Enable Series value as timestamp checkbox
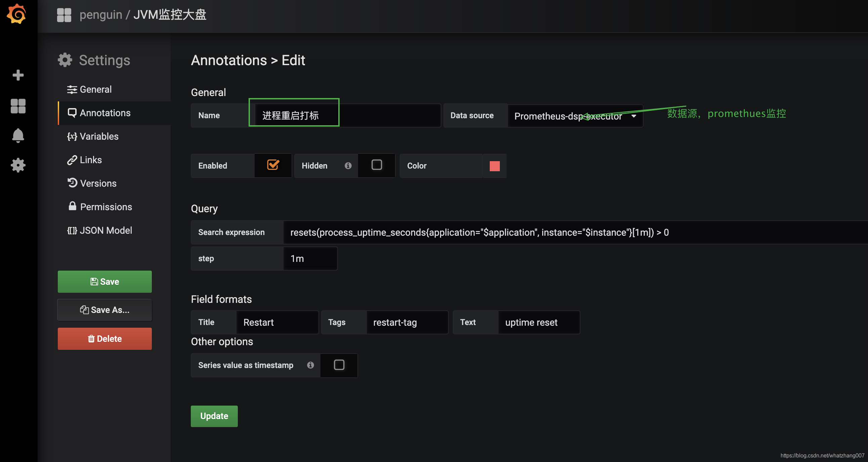 pos(339,365)
